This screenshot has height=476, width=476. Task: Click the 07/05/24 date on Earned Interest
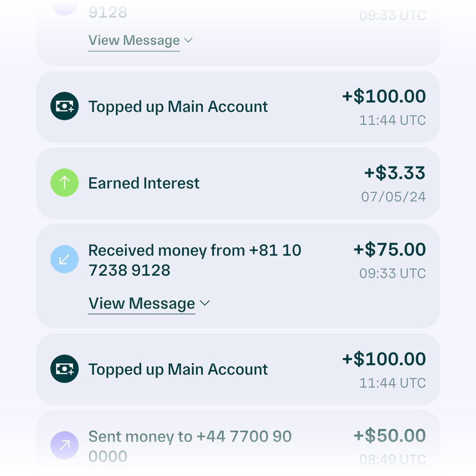[393, 197]
